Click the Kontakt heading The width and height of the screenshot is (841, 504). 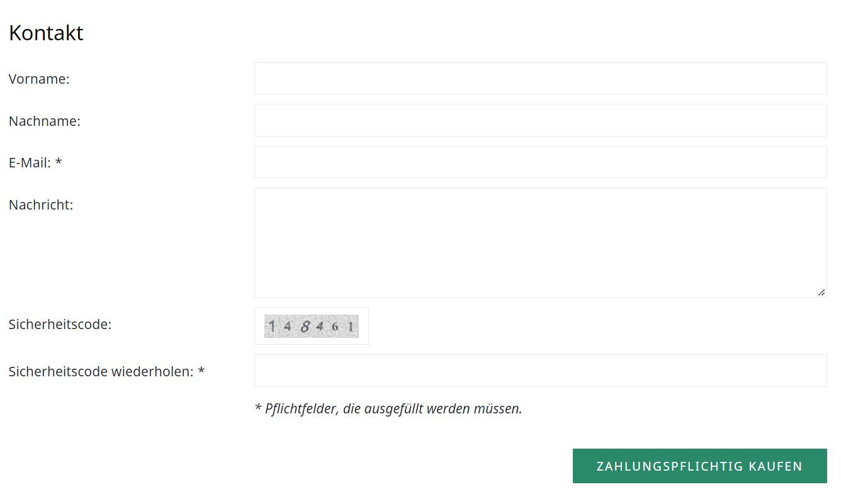pyautogui.click(x=46, y=33)
